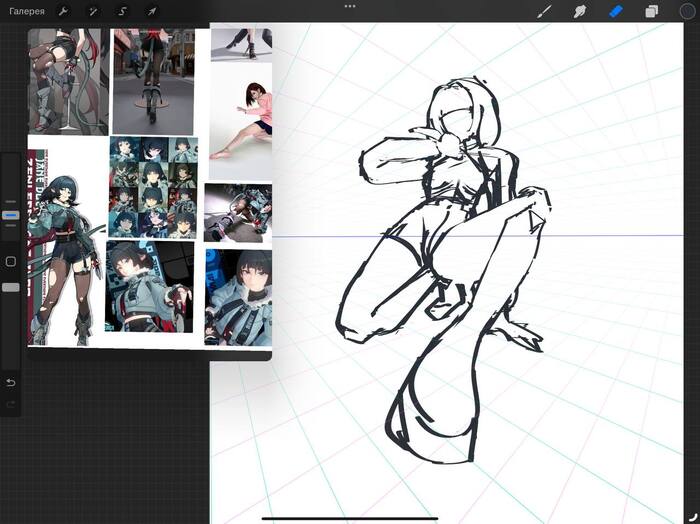Undo the last stroke
The image size is (700, 524).
pyautogui.click(x=11, y=383)
